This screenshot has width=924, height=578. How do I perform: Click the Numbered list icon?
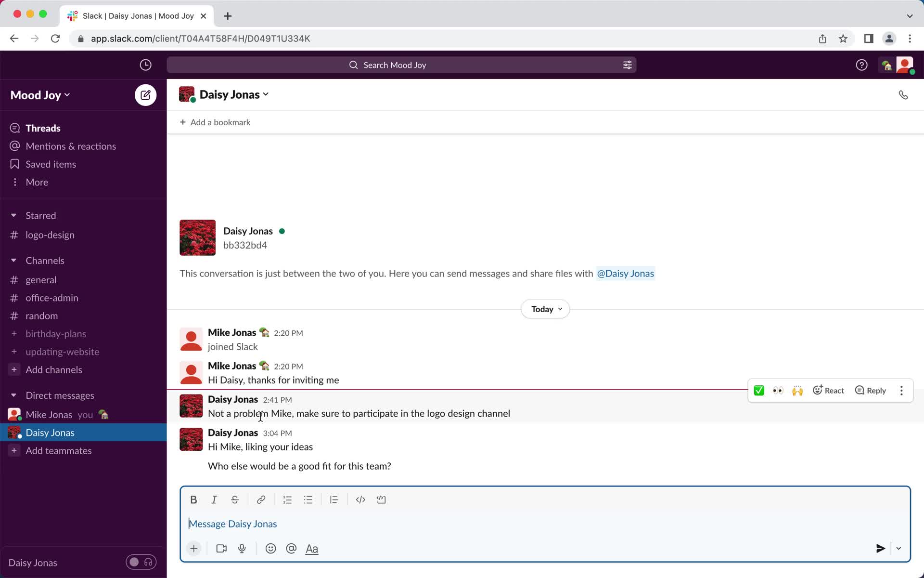[287, 499]
